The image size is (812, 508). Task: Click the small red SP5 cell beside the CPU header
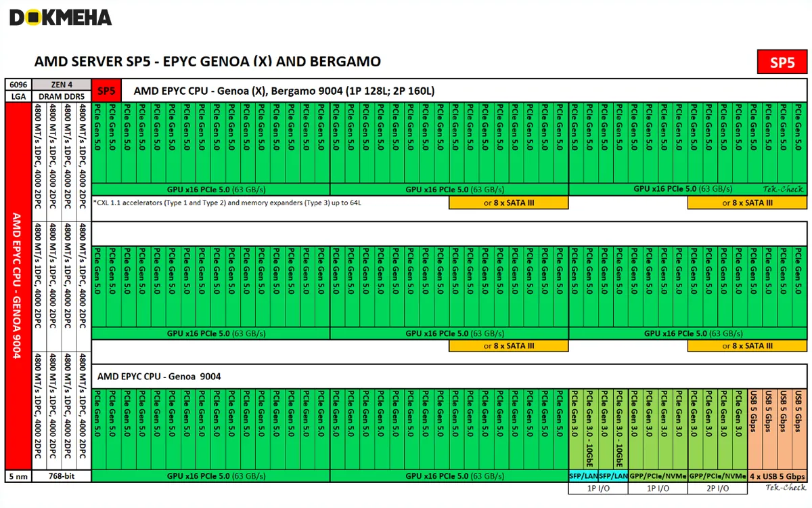(107, 91)
